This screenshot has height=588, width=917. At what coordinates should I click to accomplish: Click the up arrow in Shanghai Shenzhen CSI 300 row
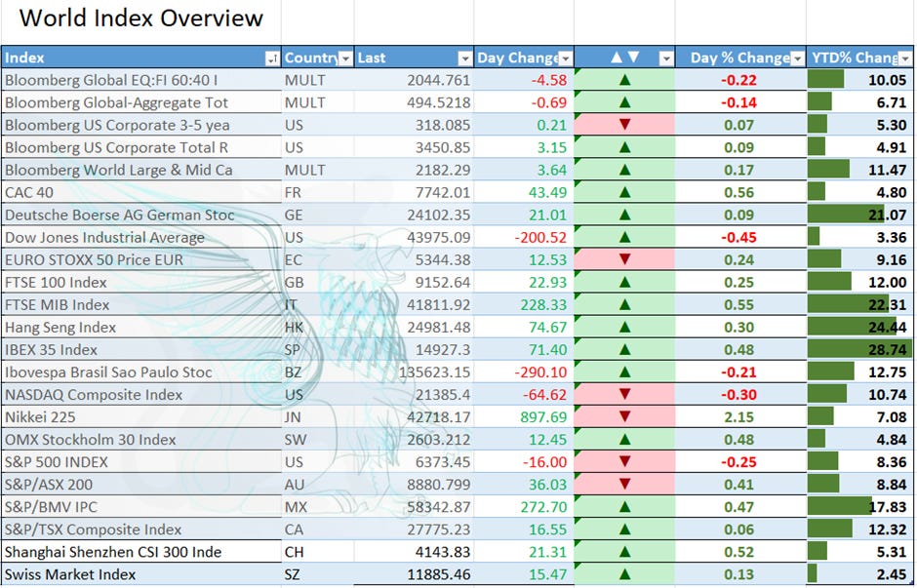coord(624,552)
